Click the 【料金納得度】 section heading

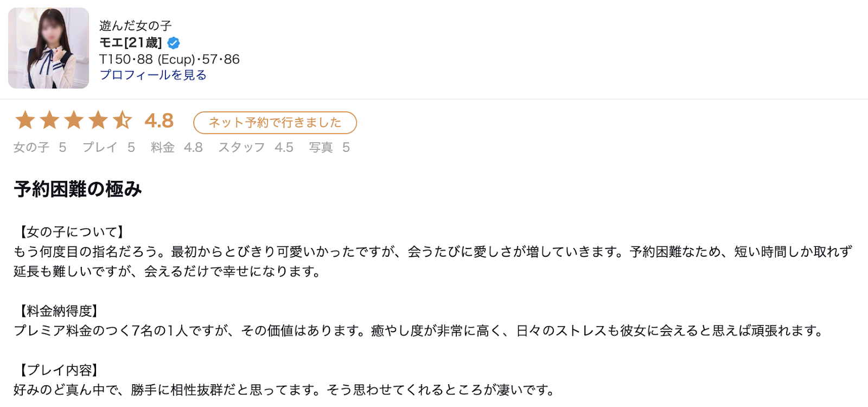click(59, 311)
